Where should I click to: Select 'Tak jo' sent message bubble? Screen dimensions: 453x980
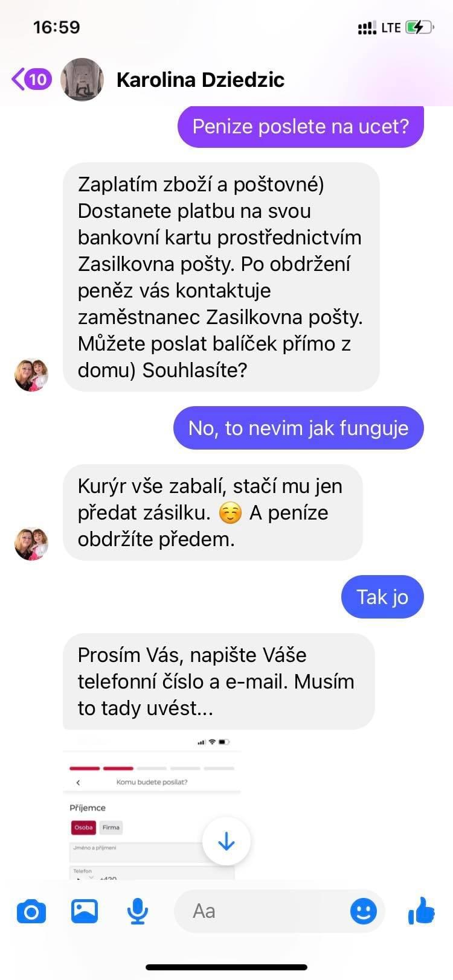[382, 597]
